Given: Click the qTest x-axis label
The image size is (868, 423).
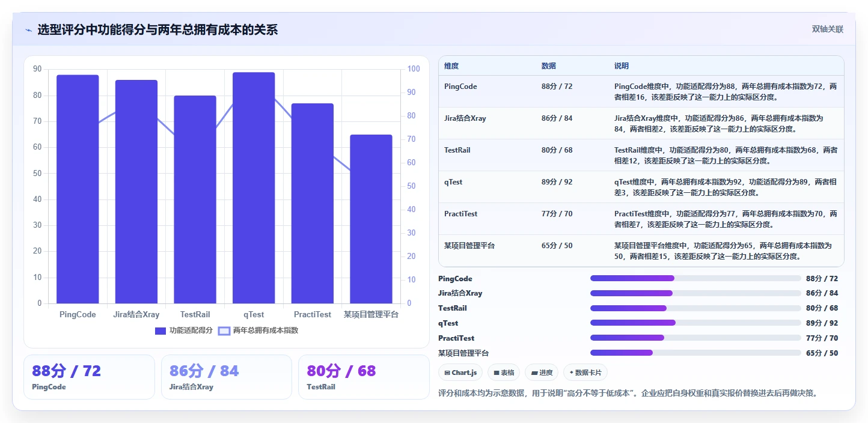Looking at the screenshot, I should pyautogui.click(x=254, y=314).
